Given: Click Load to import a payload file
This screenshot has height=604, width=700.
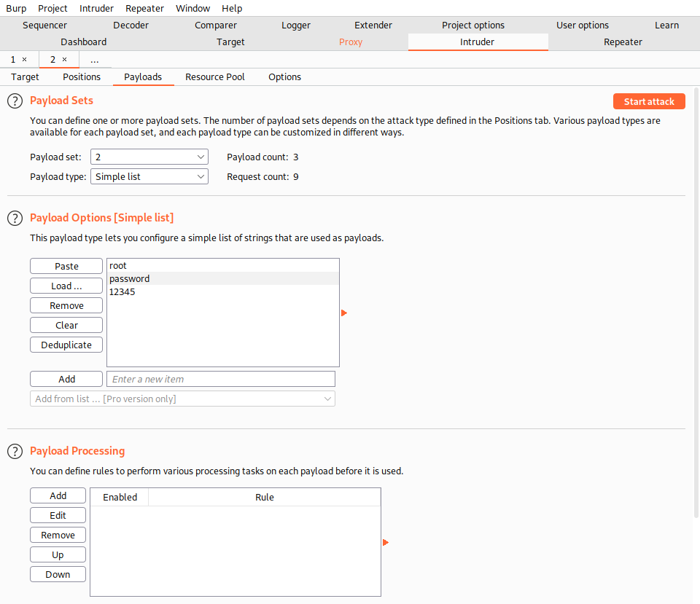Looking at the screenshot, I should tap(66, 286).
